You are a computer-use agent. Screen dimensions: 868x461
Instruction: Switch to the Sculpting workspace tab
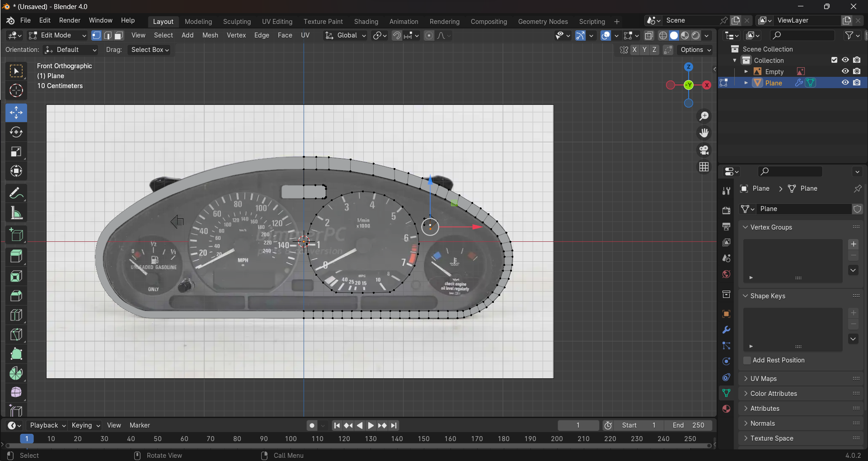pos(237,22)
